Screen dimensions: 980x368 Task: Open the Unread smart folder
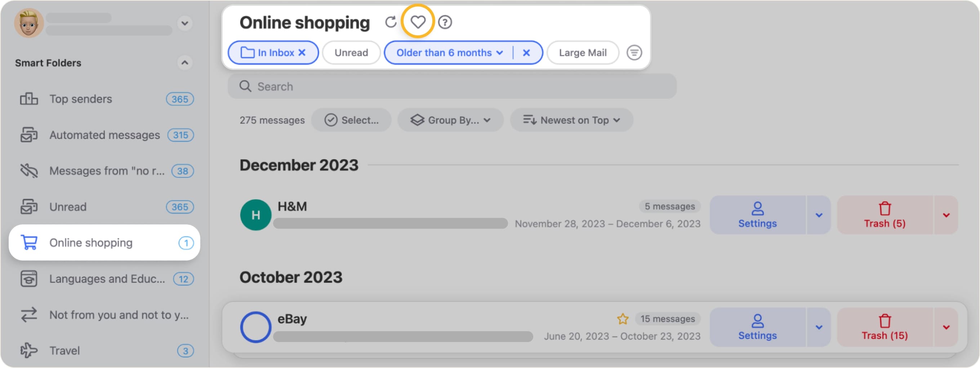(68, 206)
